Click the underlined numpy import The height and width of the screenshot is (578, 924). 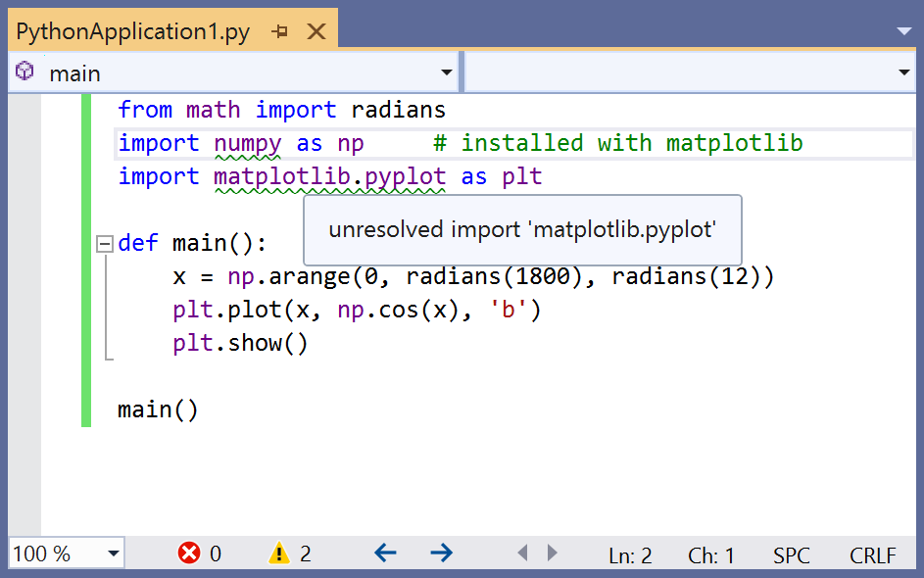(248, 143)
